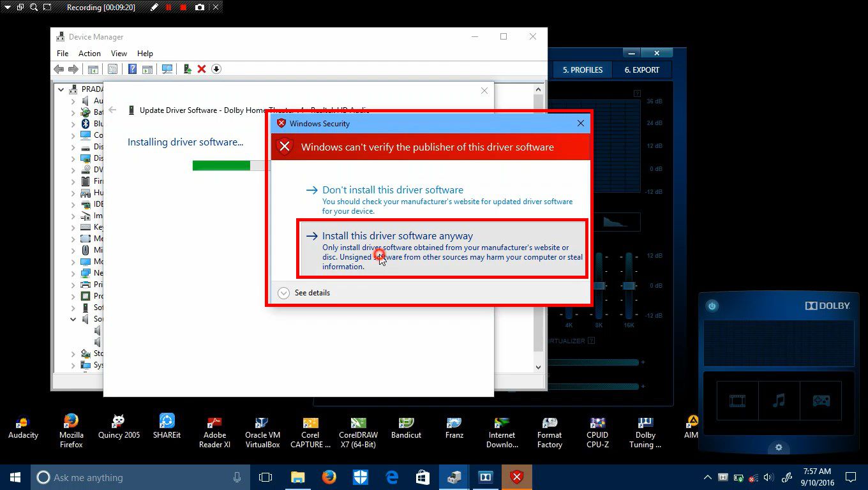Close the Update Driver Software wizard

click(484, 91)
